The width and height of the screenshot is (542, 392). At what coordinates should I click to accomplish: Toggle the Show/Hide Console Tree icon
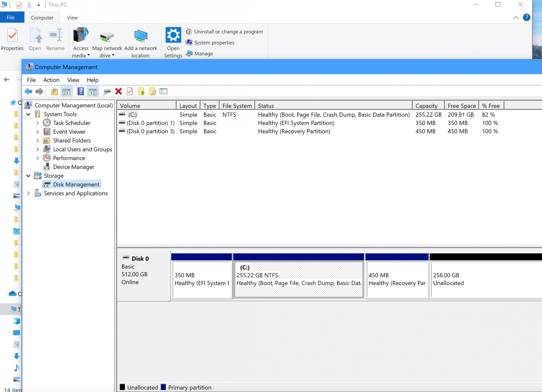(x=66, y=91)
